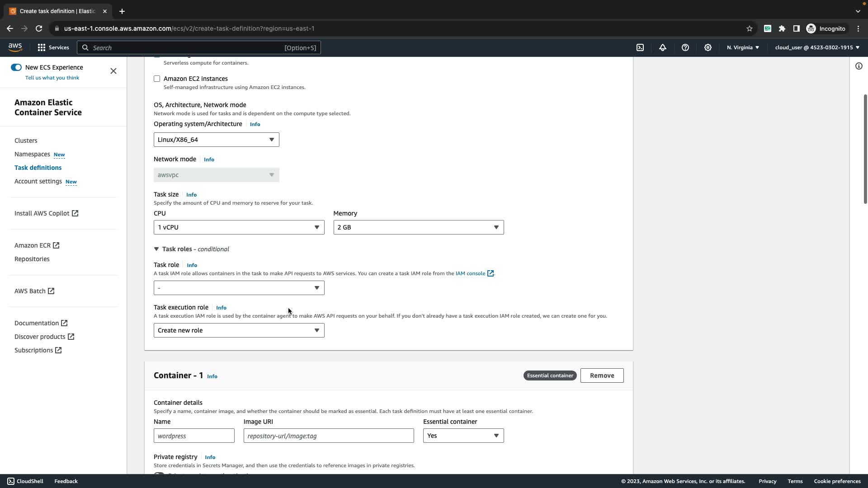
Task: Click the AWS logo home icon
Action: [15, 47]
